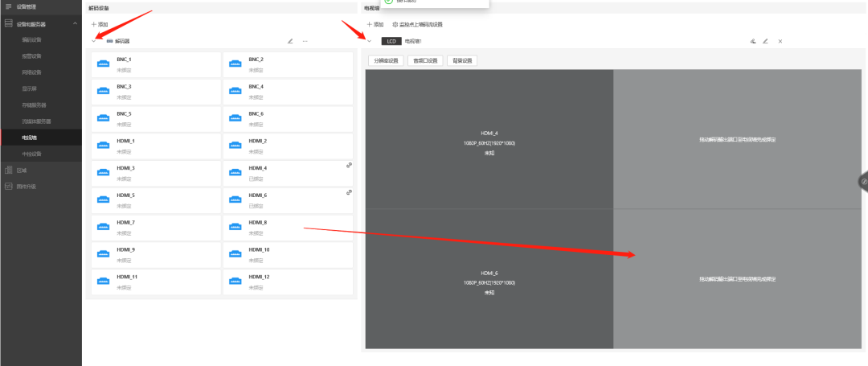Delete 电视墙1 with the X icon
The width and height of the screenshot is (868, 366).
[780, 41]
